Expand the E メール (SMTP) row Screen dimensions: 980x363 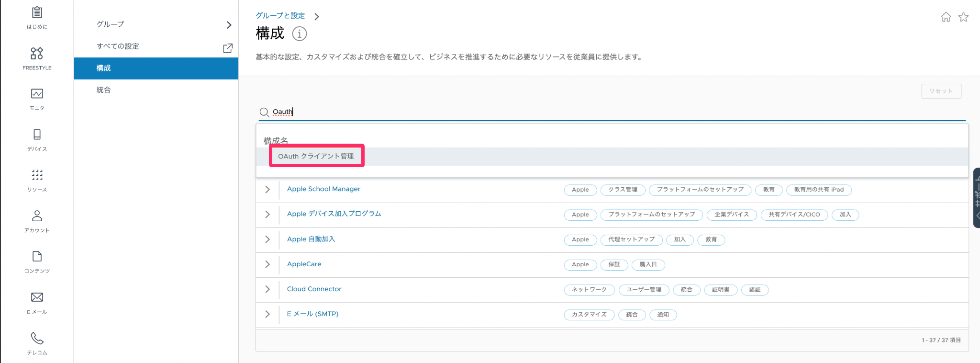(x=267, y=314)
